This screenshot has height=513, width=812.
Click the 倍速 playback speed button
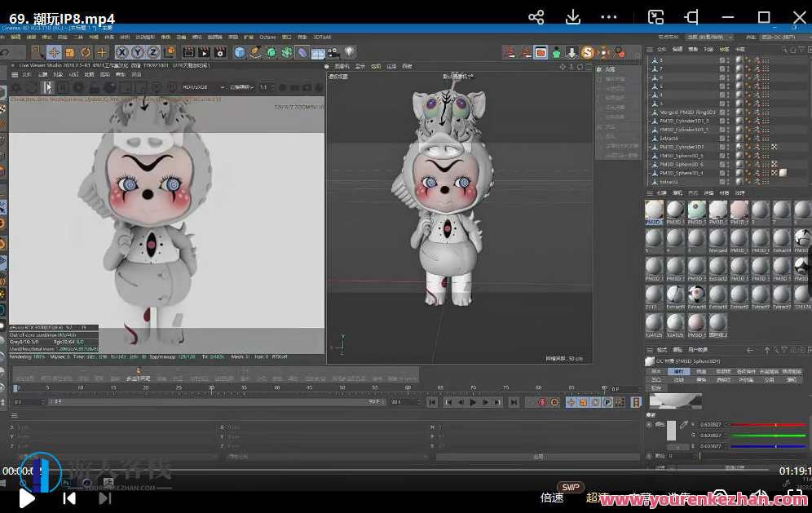552,498
